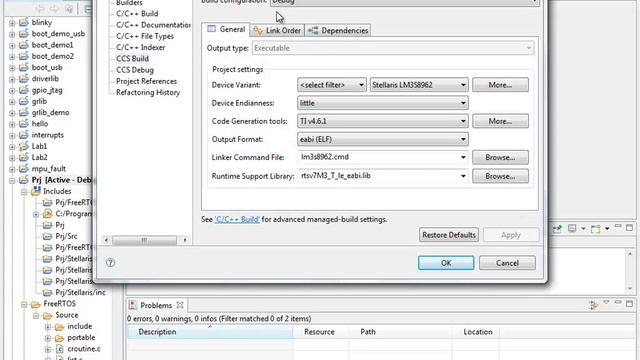
Task: Close the Problems view tab
Action: pos(180,305)
